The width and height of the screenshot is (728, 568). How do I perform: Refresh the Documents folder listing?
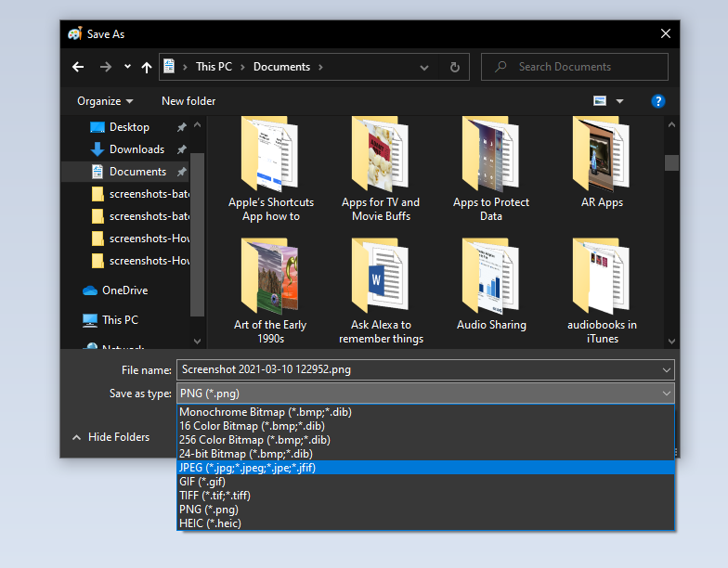click(454, 67)
